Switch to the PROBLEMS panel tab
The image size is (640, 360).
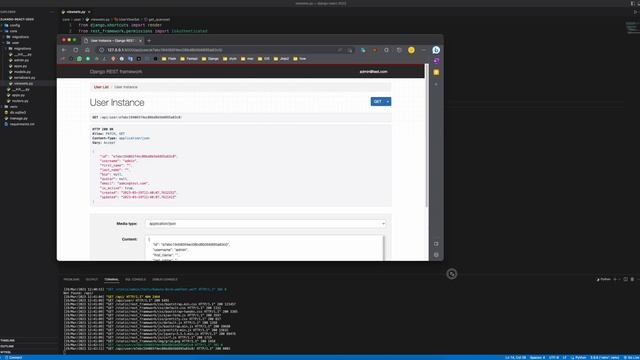click(x=71, y=280)
